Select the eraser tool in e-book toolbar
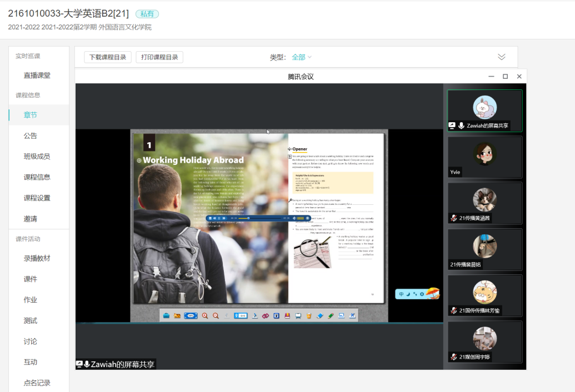 [x=320, y=315]
